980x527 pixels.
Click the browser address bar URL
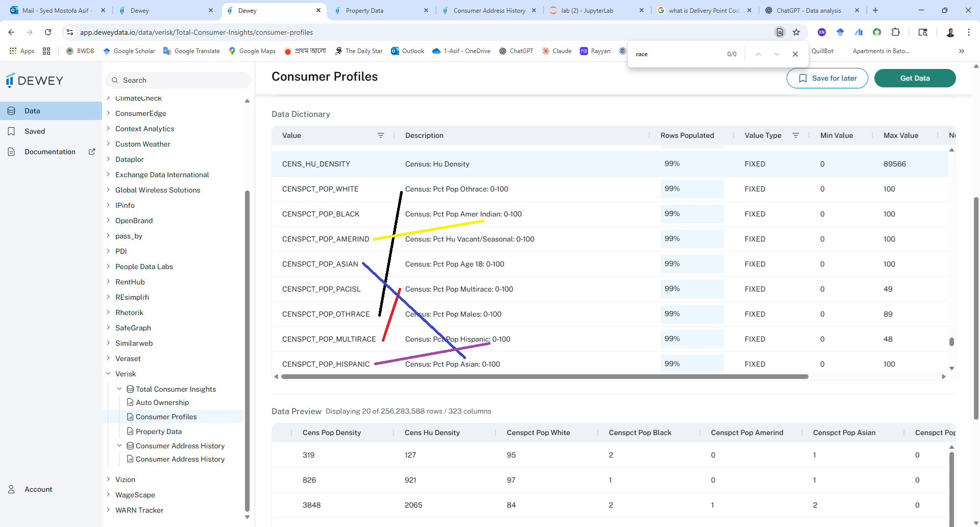tap(197, 32)
